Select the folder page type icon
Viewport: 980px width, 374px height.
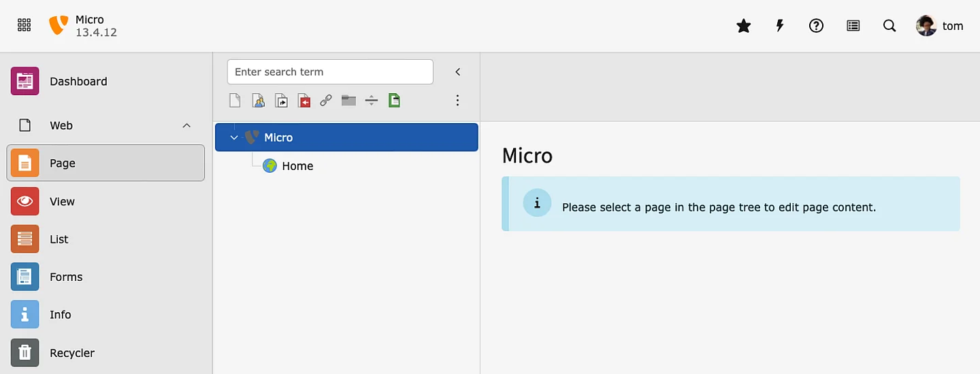[x=348, y=101]
